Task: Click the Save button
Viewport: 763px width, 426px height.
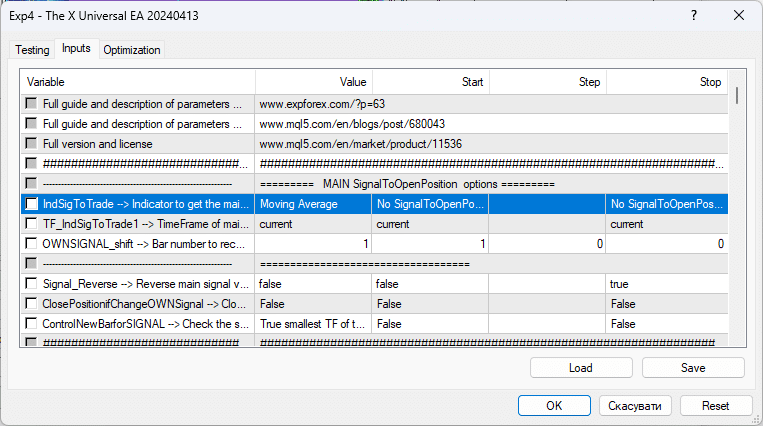Action: [693, 368]
